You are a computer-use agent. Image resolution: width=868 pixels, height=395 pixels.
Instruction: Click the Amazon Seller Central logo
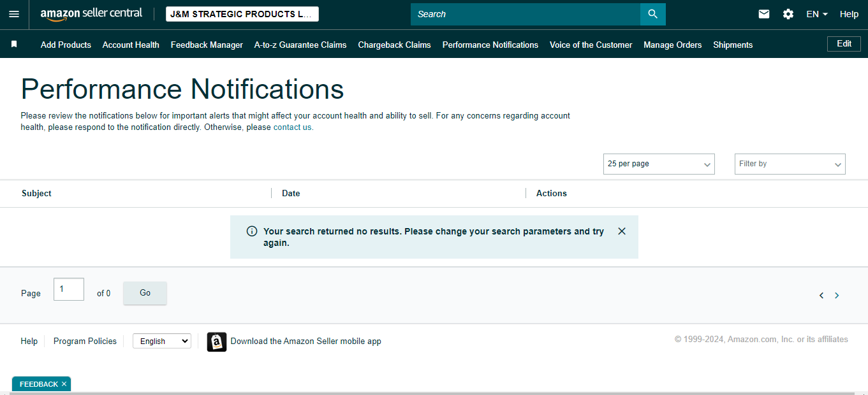[91, 14]
